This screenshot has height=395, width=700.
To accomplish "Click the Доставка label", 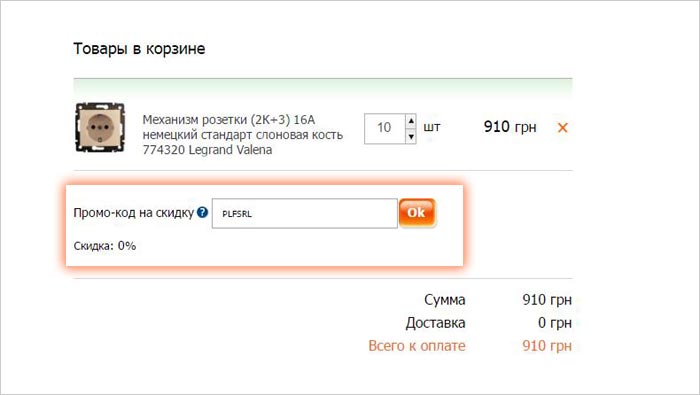I will pos(435,323).
